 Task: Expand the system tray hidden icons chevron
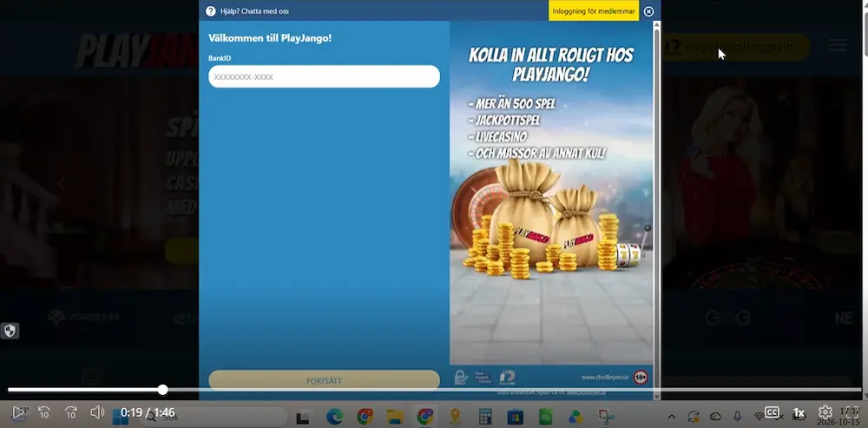point(672,417)
